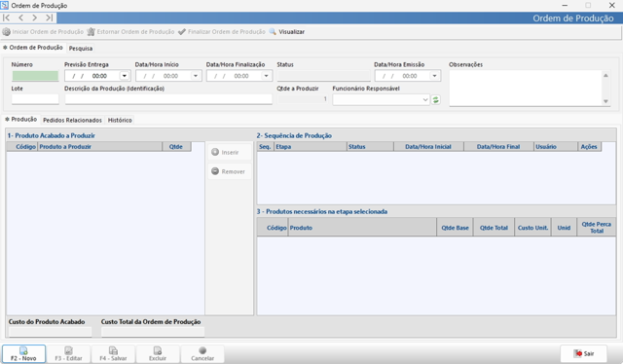Jump to last record arrow
The width and height of the screenshot is (623, 364).
click(49, 18)
